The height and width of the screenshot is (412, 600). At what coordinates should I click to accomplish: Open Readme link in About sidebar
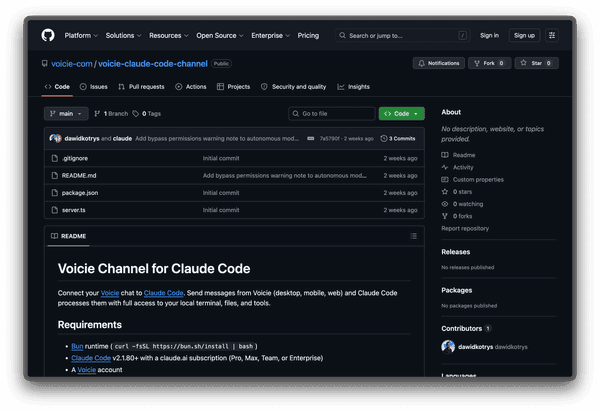(x=458, y=155)
